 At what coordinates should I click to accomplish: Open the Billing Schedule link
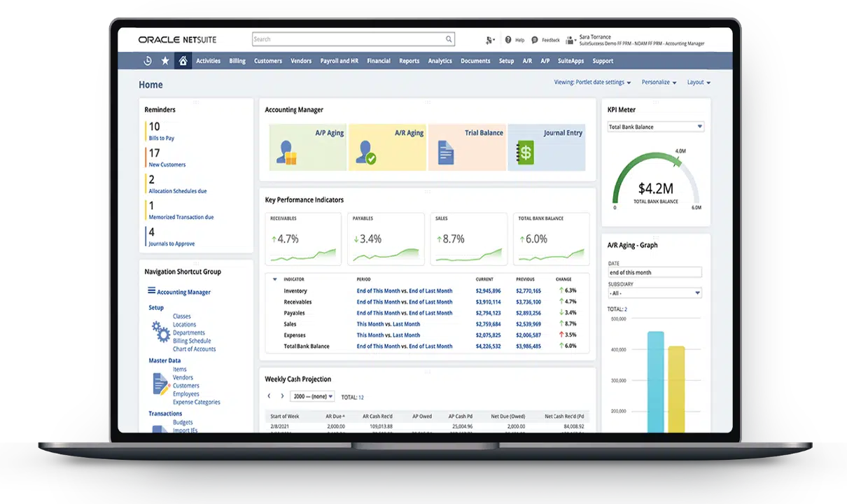(x=192, y=341)
